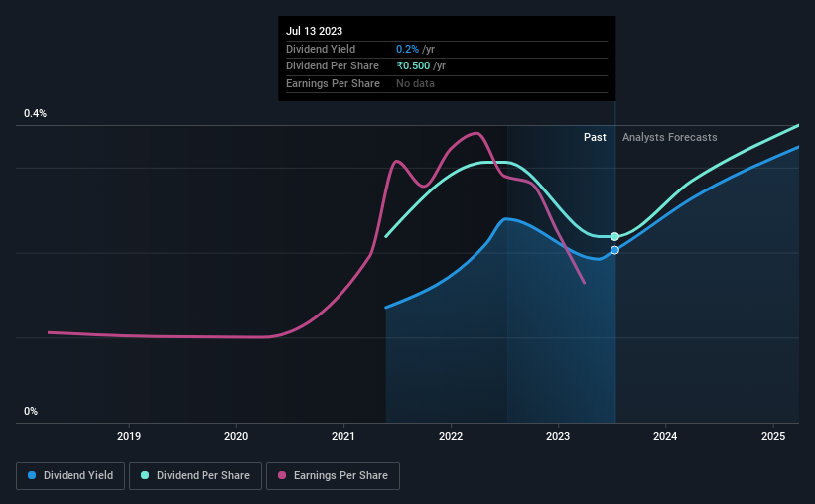Click the Analysts Forecasts label
This screenshot has height=504, width=815.
pyautogui.click(x=669, y=137)
